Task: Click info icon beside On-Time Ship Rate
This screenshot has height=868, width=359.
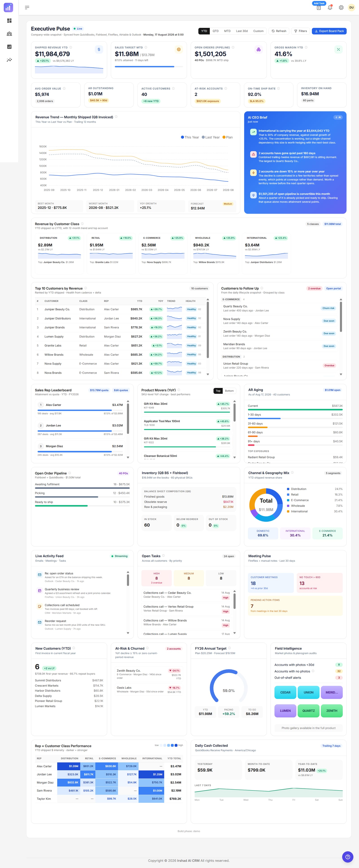Action: (278, 89)
